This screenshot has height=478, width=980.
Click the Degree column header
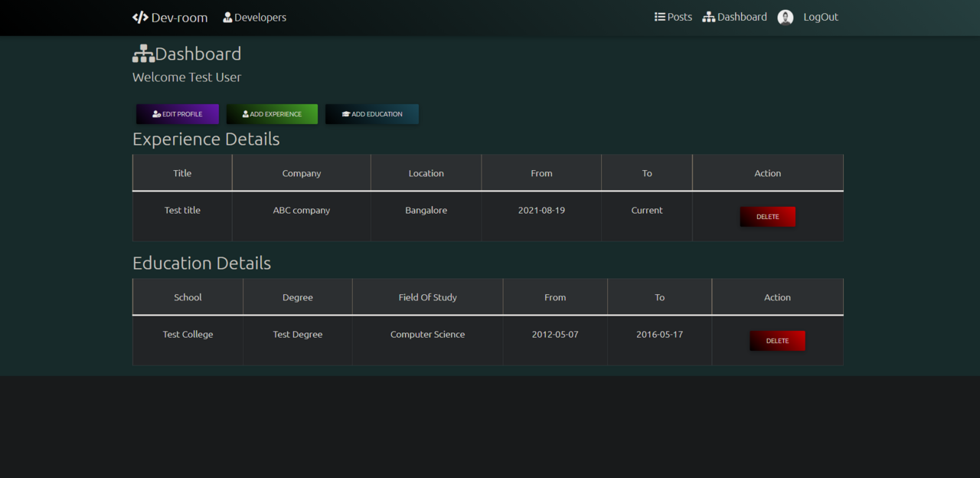[x=298, y=297]
